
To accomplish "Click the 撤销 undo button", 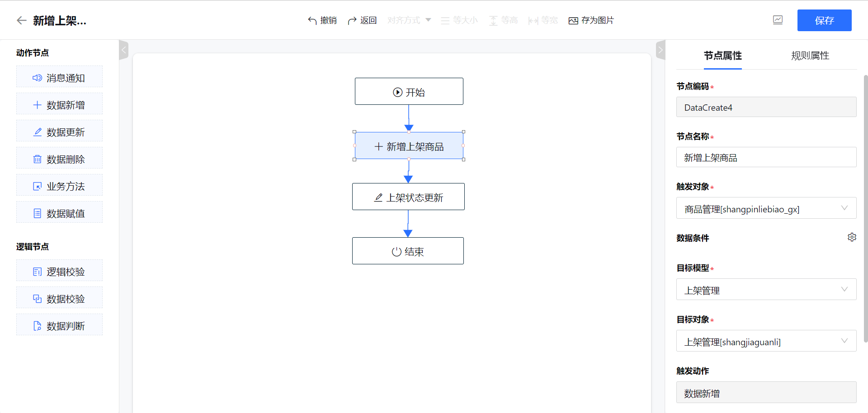I will click(322, 20).
